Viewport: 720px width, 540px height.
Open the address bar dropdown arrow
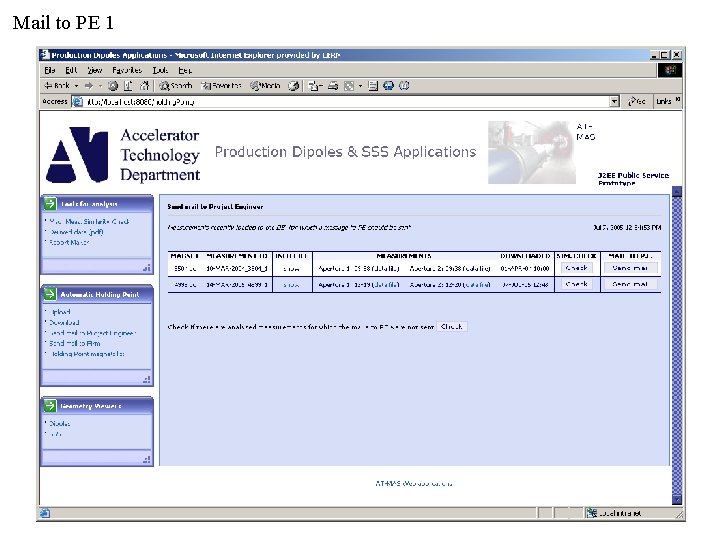pos(614,101)
